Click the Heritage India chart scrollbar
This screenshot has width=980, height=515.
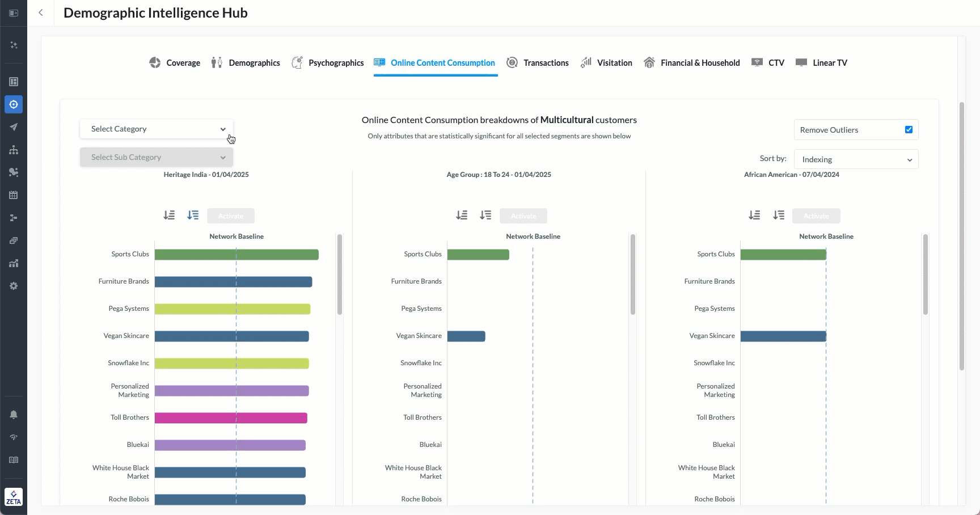[340, 275]
